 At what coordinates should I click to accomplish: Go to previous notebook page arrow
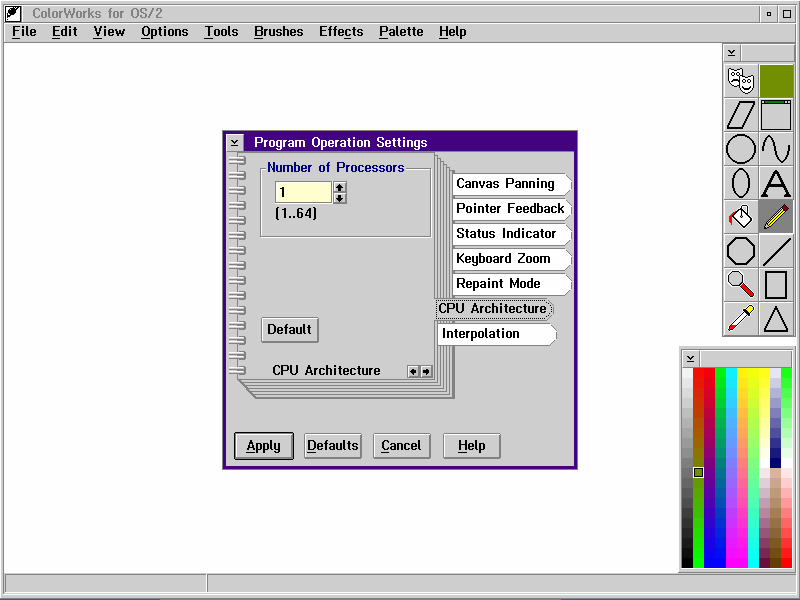[413, 371]
